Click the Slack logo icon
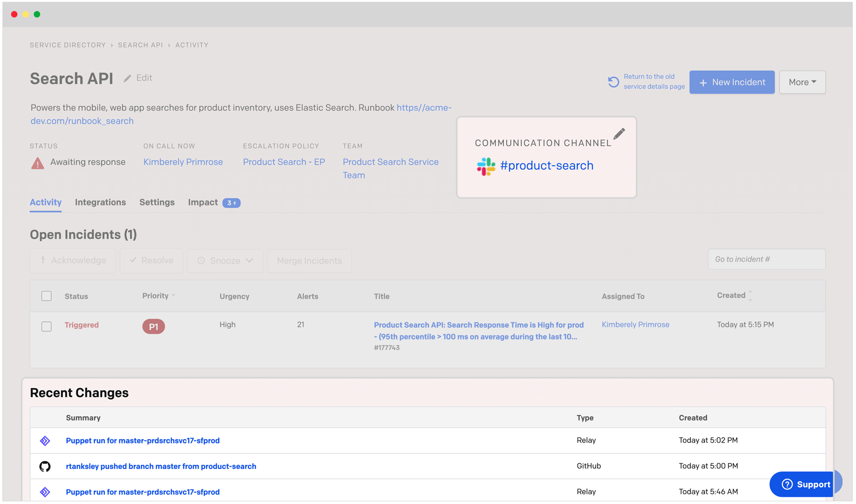The image size is (856, 504). click(x=486, y=166)
